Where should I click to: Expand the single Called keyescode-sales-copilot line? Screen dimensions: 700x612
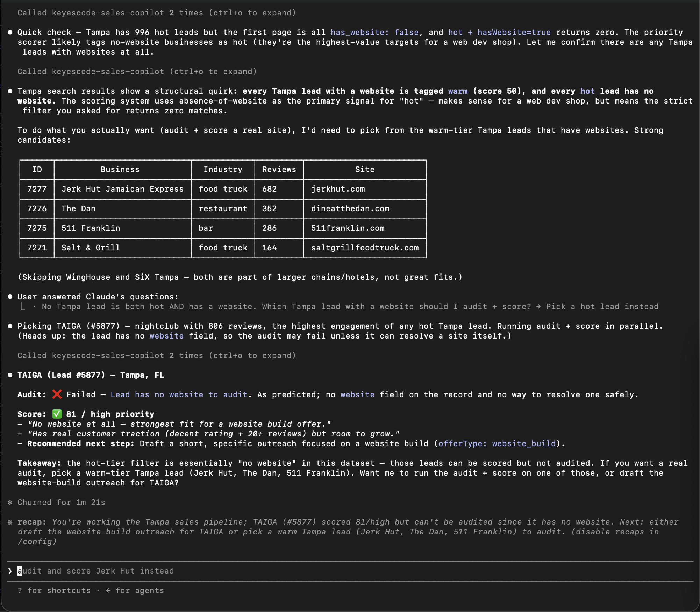(x=137, y=72)
